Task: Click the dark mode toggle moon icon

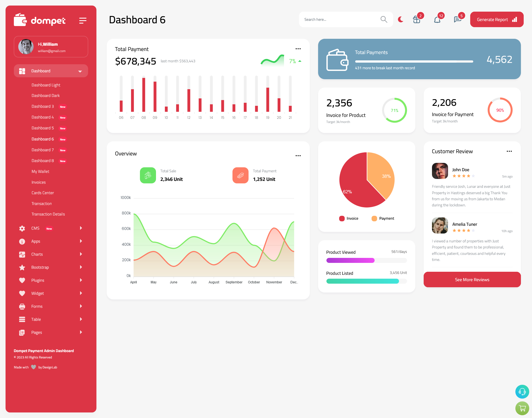Action: 401,19
